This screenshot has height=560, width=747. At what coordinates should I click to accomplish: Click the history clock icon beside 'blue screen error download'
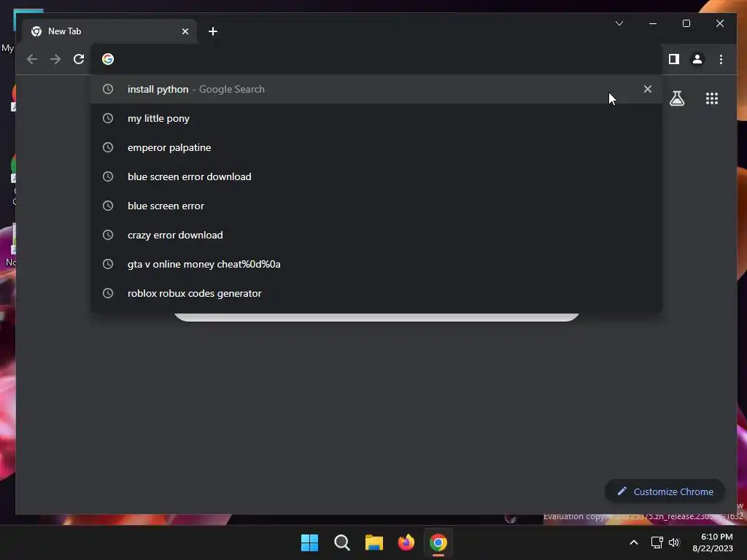pos(108,176)
